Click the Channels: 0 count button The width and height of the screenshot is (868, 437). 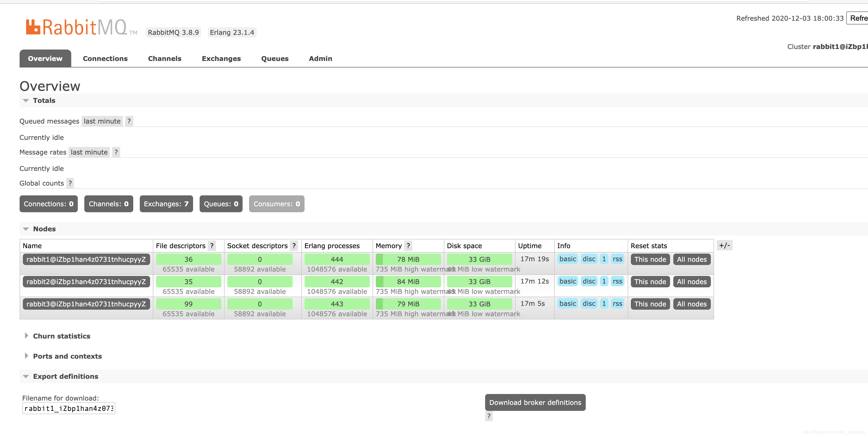[x=108, y=204]
